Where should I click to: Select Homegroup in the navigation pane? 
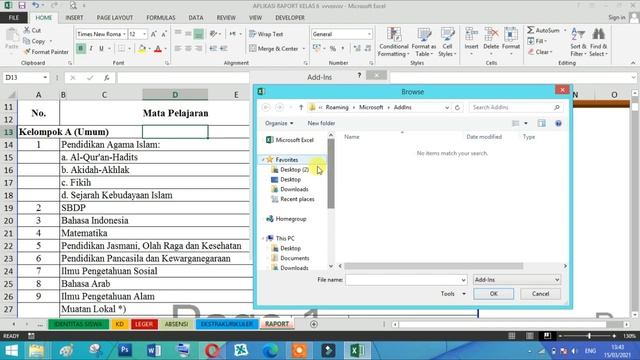291,219
